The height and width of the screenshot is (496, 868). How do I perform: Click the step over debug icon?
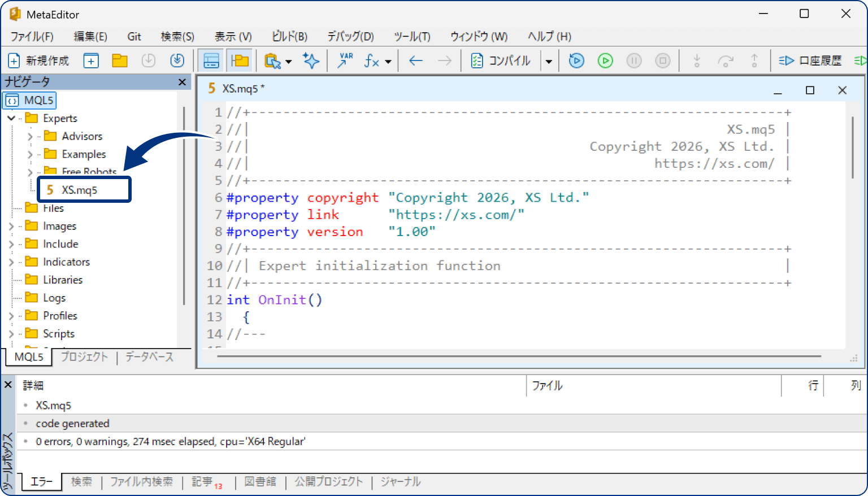click(726, 60)
